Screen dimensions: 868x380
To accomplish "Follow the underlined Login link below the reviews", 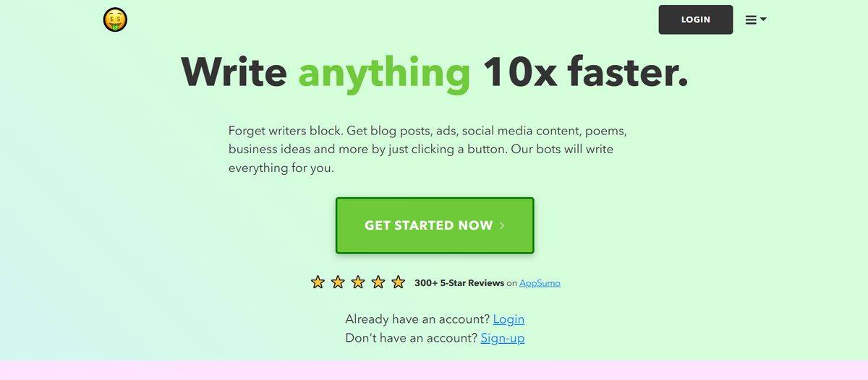I will coord(509,319).
